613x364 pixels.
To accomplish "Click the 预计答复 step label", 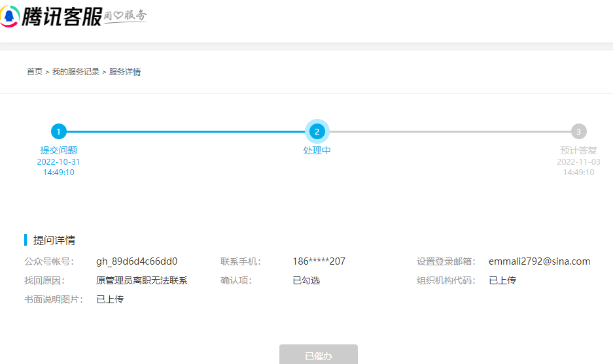I will pos(578,150).
